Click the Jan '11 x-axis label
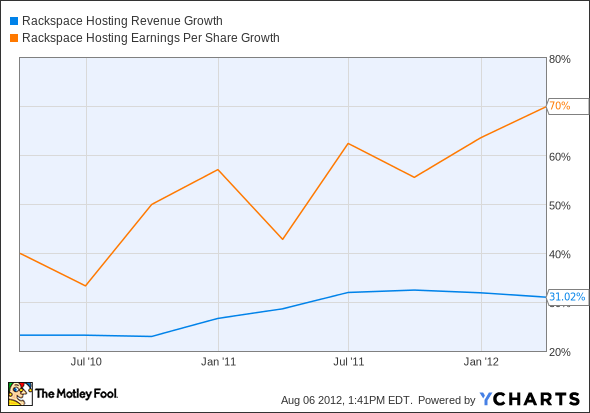Viewport: 590px width, 413px height. point(218,362)
